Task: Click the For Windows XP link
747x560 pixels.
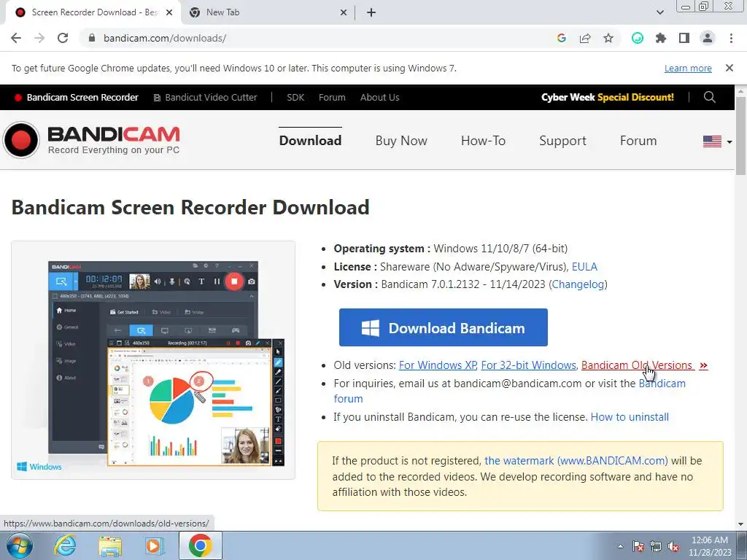Action: 438,365
